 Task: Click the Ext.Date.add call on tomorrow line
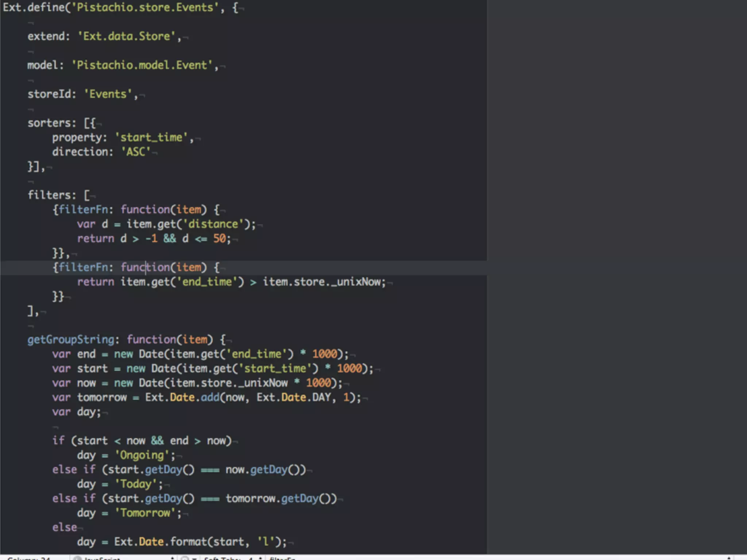pyautogui.click(x=182, y=397)
